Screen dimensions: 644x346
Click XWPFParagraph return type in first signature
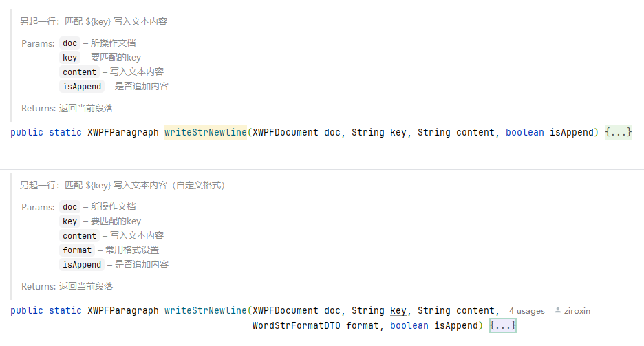click(122, 132)
